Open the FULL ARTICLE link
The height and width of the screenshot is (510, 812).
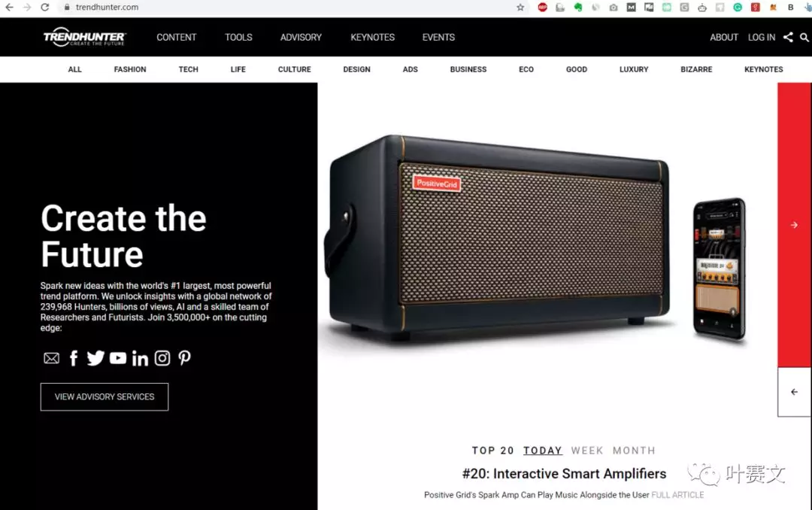tap(677, 495)
